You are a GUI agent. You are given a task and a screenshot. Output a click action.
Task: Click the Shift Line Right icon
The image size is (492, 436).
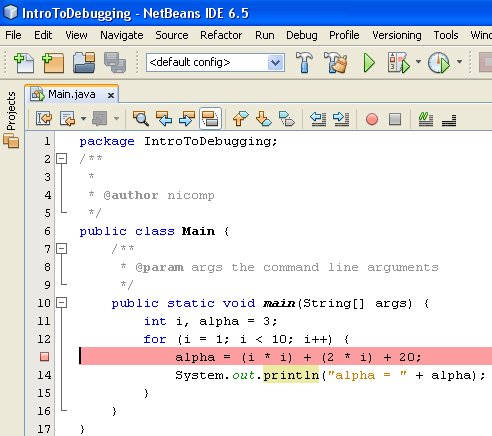(341, 119)
